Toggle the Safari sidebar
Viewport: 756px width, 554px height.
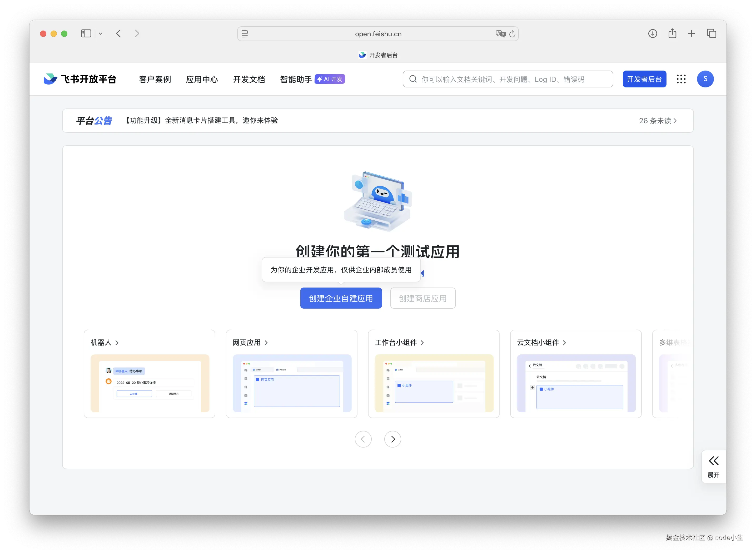(x=86, y=33)
